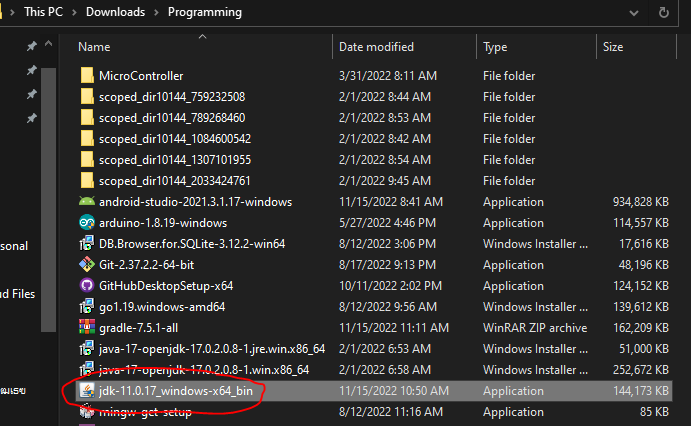
Task: Select MicroController folder name
Action: (141, 76)
